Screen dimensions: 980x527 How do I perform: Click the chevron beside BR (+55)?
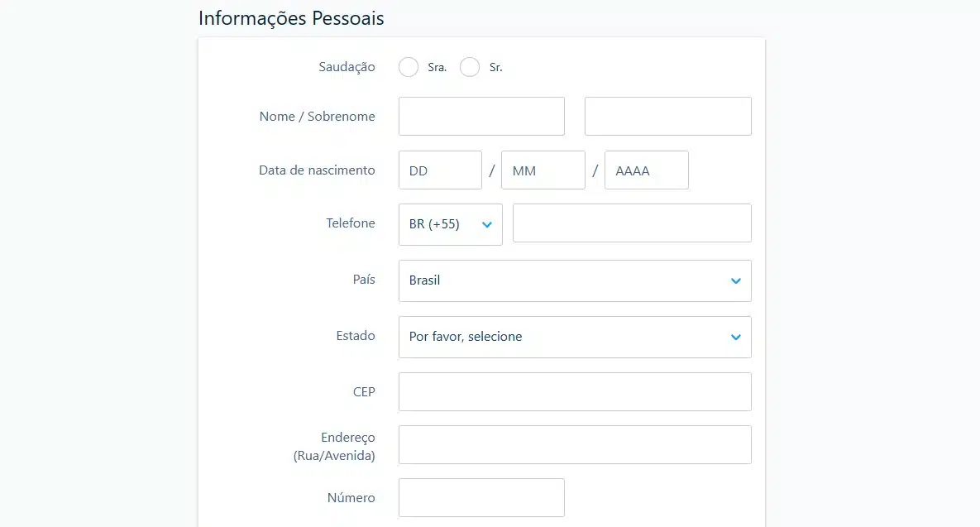tap(486, 225)
